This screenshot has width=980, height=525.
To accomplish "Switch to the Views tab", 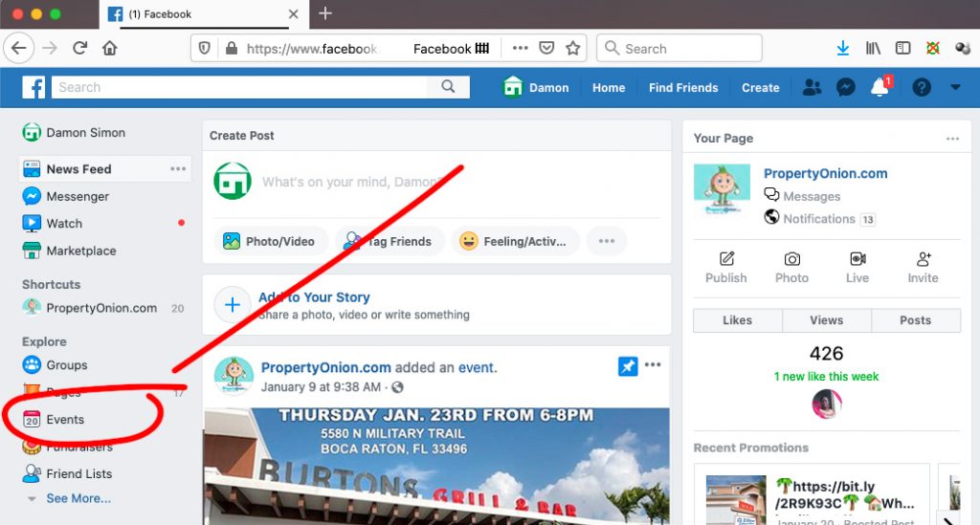I will click(x=827, y=320).
